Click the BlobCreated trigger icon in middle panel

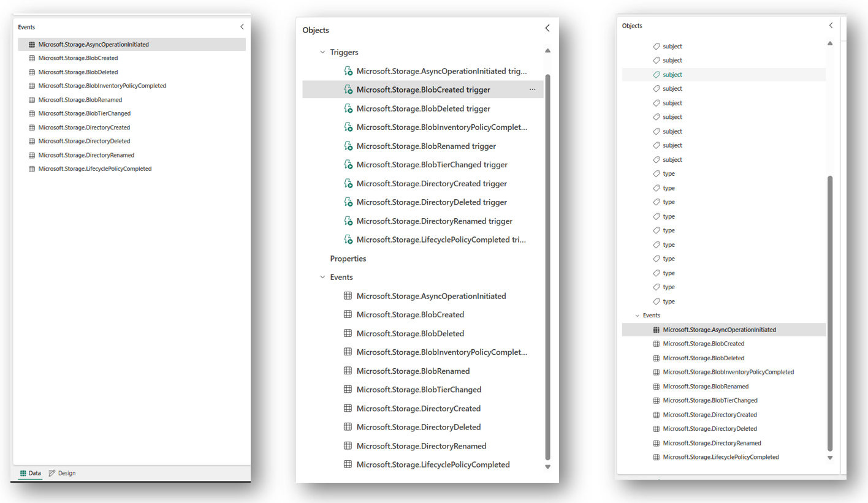click(x=348, y=89)
